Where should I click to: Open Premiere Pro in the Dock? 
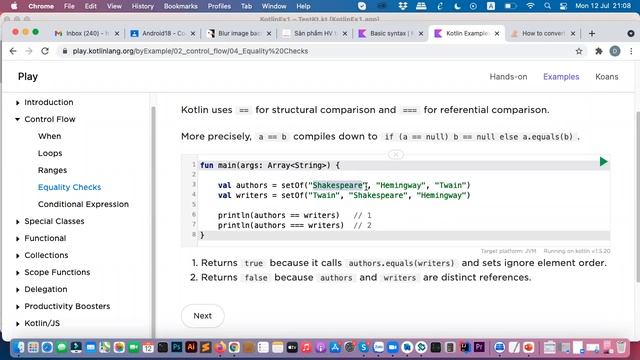pos(479,347)
